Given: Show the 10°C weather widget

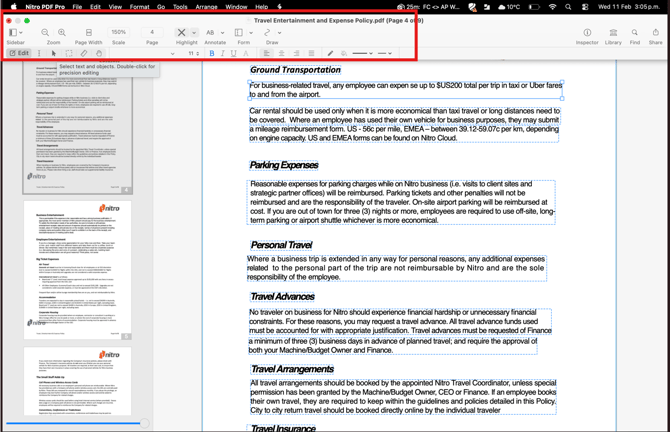Looking at the screenshot, I should 508,7.
